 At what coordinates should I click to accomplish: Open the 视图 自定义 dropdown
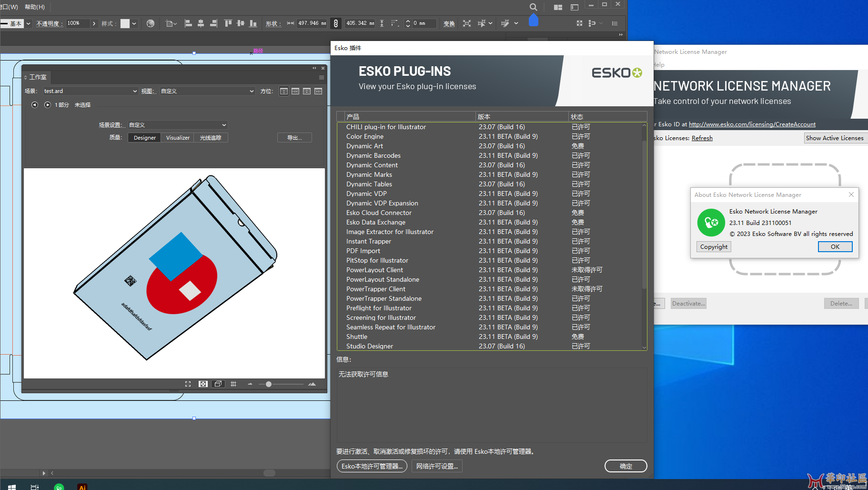[208, 91]
